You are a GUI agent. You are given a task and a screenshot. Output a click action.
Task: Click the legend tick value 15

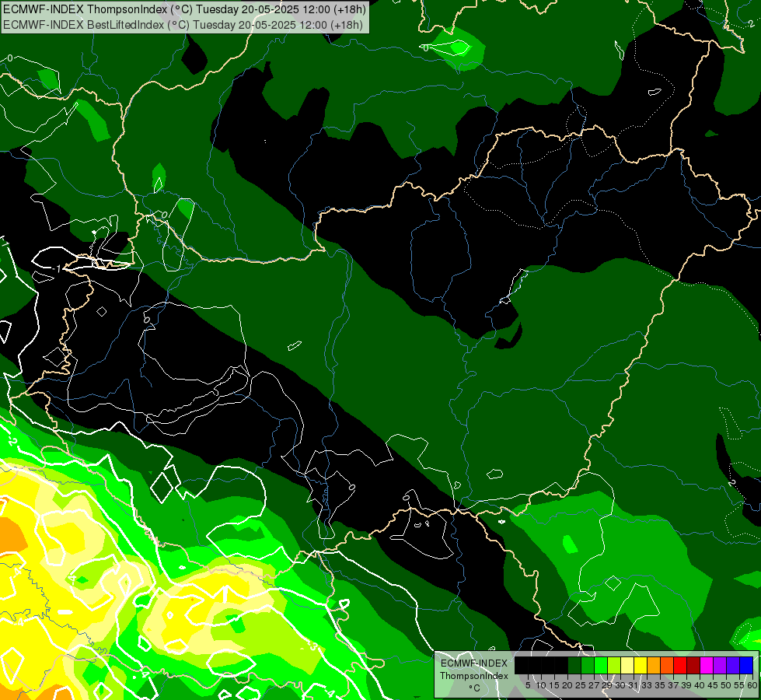click(x=554, y=685)
